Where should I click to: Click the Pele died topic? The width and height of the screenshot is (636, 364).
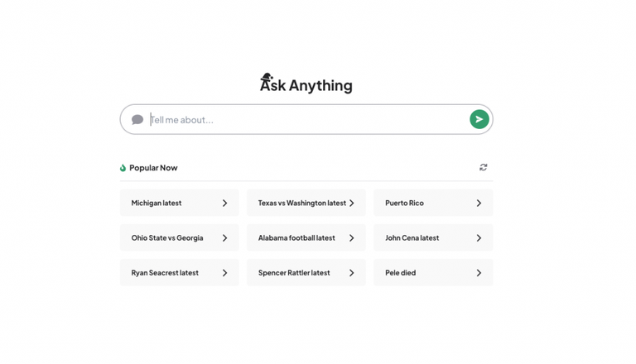pos(400,272)
